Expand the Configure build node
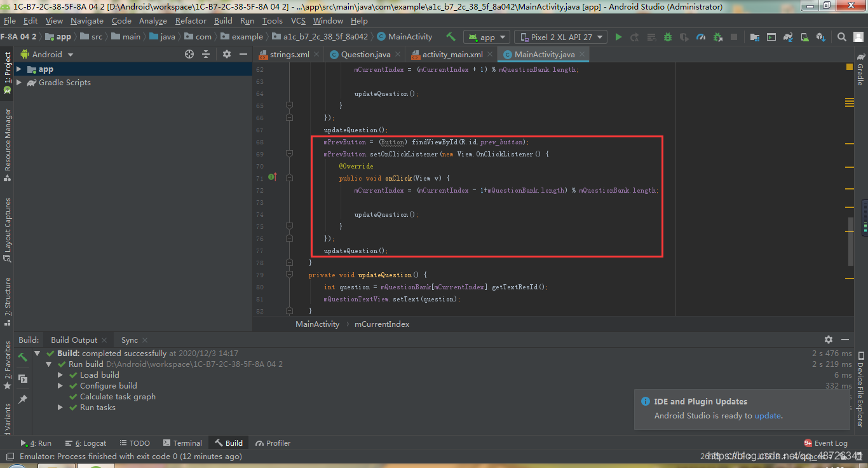This screenshot has height=468, width=868. tap(60, 386)
